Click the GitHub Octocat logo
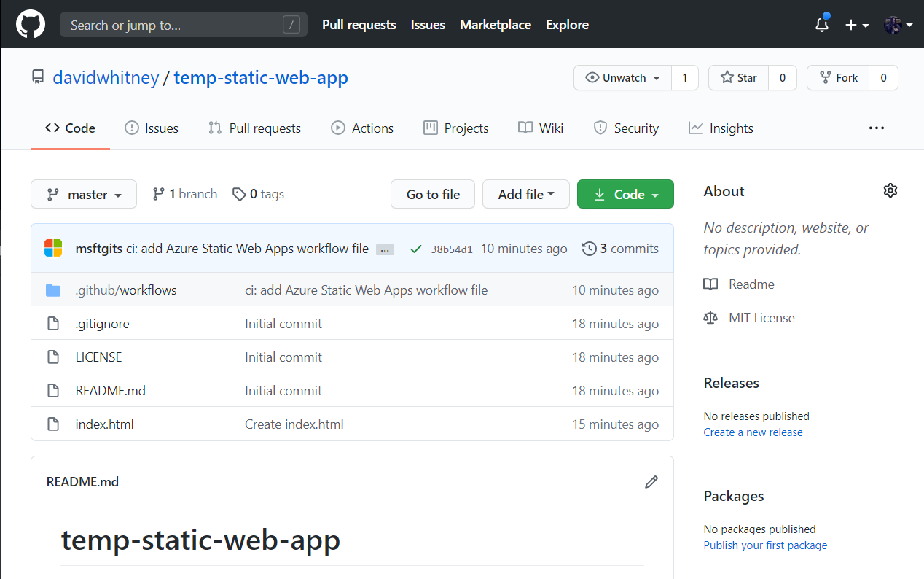Image resolution: width=924 pixels, height=579 pixels. tap(31, 24)
